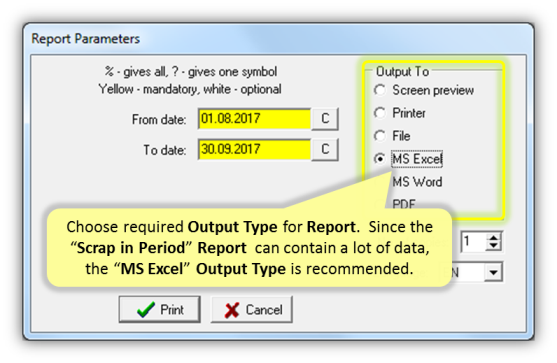
Task: Pick the MS Word output option
Action: click(417, 182)
